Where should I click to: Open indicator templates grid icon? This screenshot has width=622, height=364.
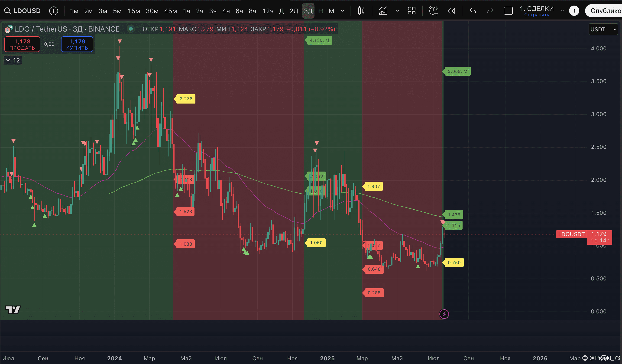412,11
